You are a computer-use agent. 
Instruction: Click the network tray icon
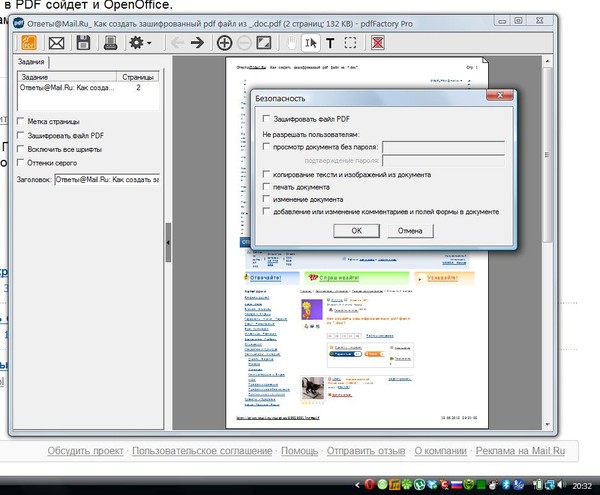click(x=550, y=485)
